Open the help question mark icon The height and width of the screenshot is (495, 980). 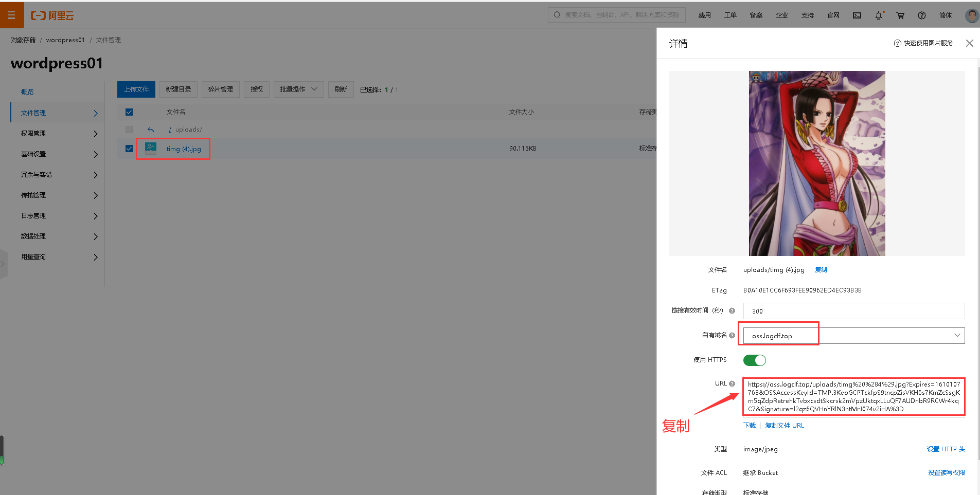coord(922,15)
